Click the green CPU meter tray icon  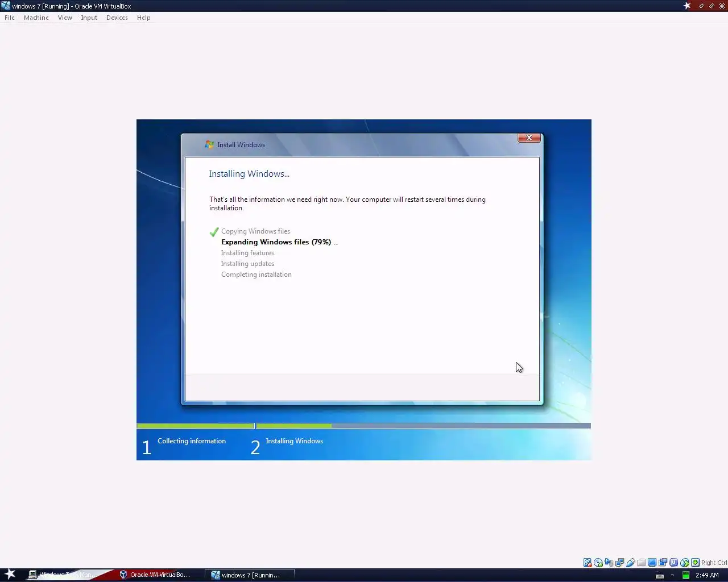click(x=686, y=575)
